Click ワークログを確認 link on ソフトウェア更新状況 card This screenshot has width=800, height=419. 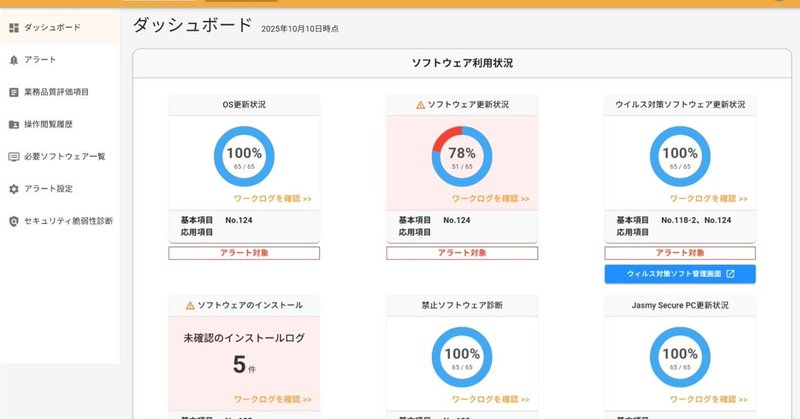(490, 199)
